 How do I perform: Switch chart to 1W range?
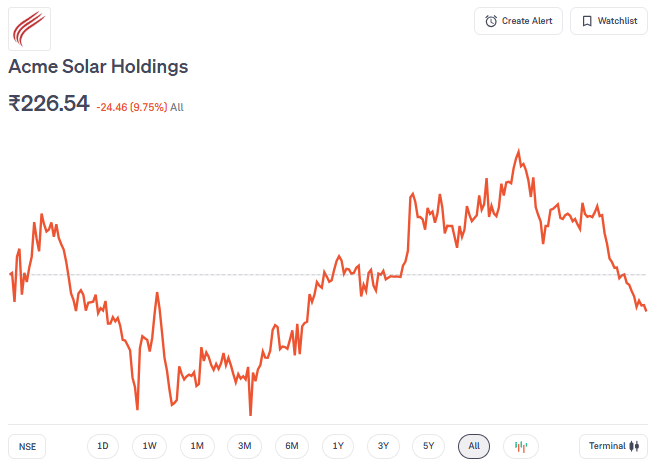point(149,446)
